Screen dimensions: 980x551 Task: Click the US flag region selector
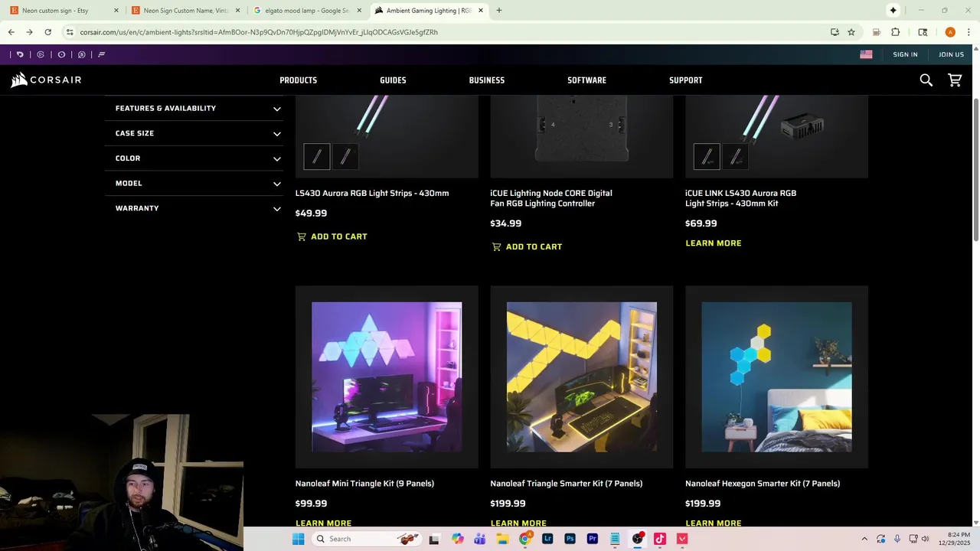[x=866, y=54]
